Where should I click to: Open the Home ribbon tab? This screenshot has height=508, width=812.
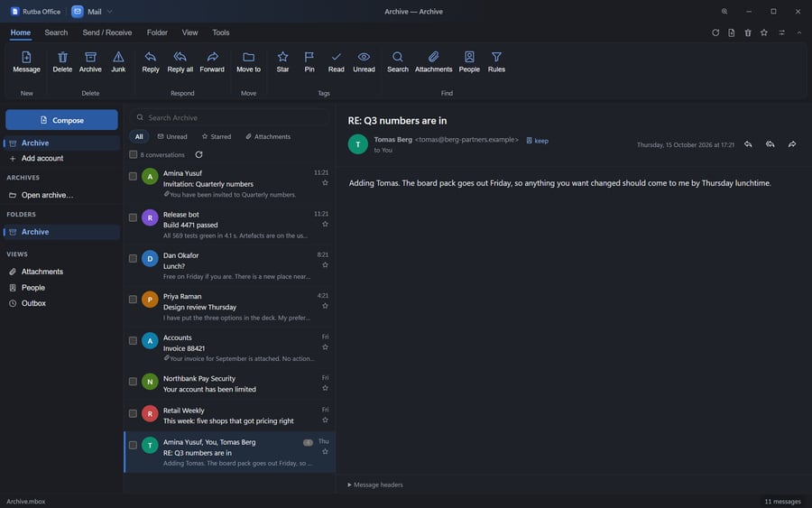(x=21, y=32)
